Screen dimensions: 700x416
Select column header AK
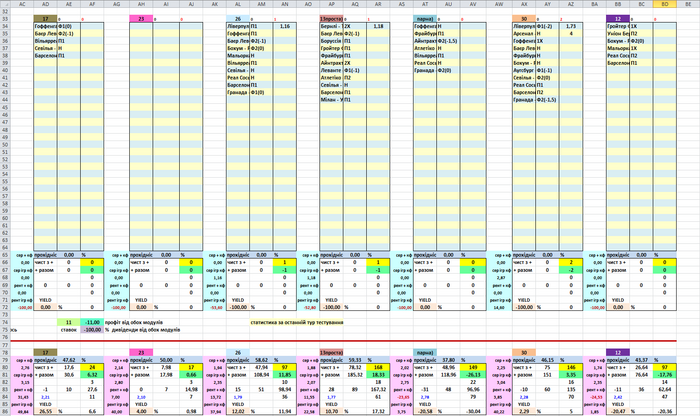215,4
